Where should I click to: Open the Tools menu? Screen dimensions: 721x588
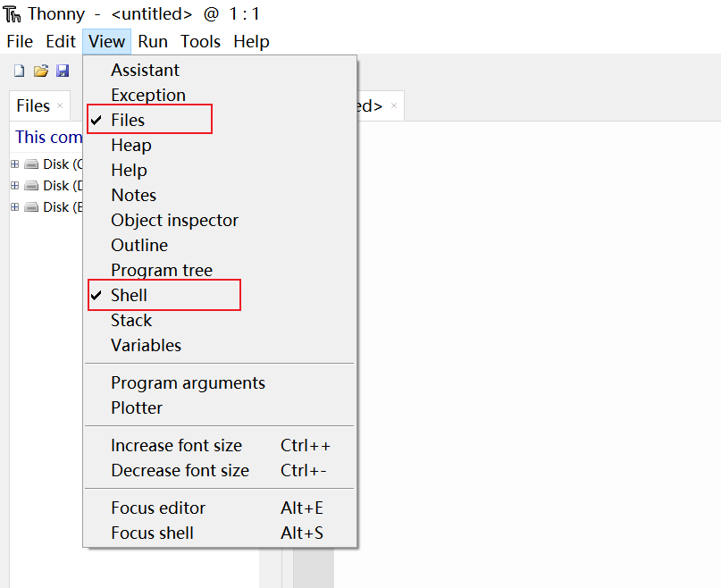click(x=200, y=42)
